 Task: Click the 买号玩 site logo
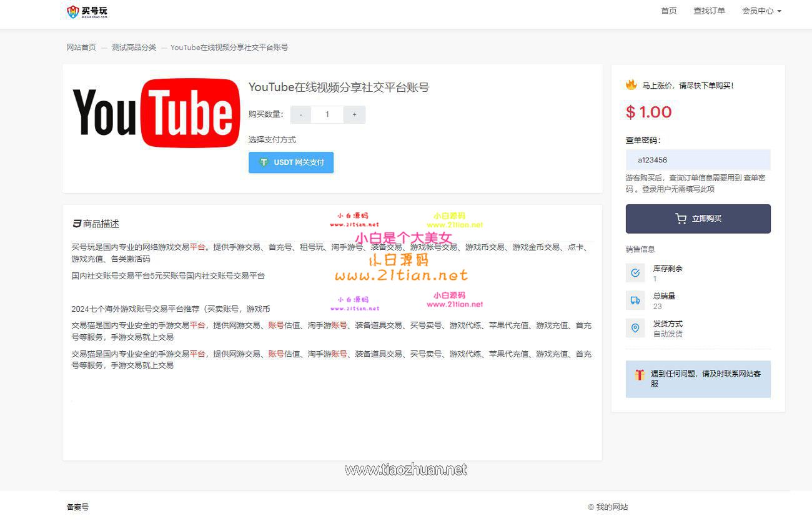coord(87,11)
